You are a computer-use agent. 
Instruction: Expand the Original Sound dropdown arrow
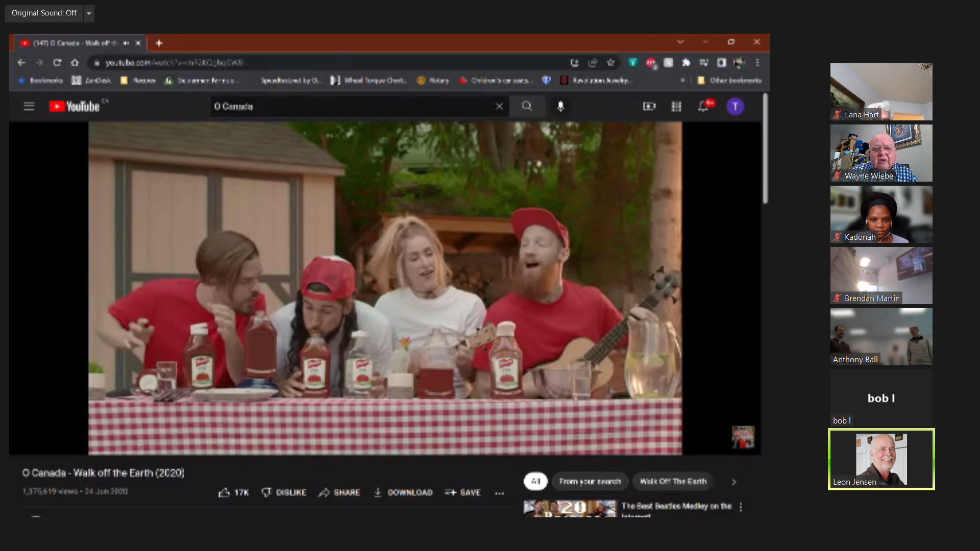(89, 13)
